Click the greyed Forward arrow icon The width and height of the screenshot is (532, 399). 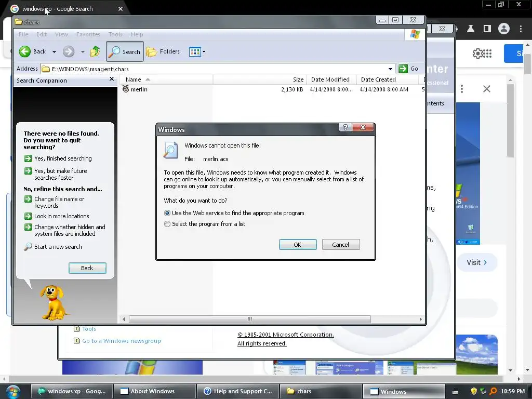[69, 51]
